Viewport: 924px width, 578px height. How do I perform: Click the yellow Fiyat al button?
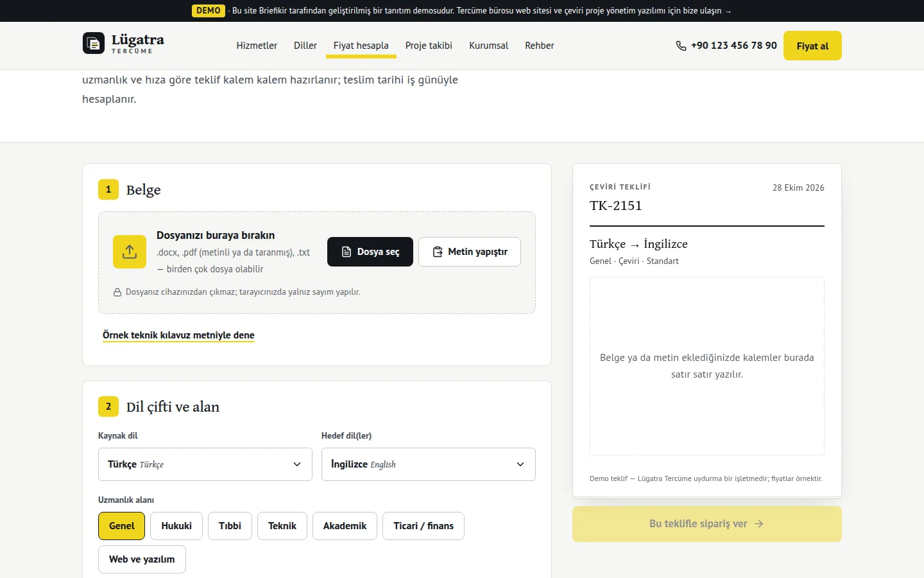pyautogui.click(x=812, y=46)
